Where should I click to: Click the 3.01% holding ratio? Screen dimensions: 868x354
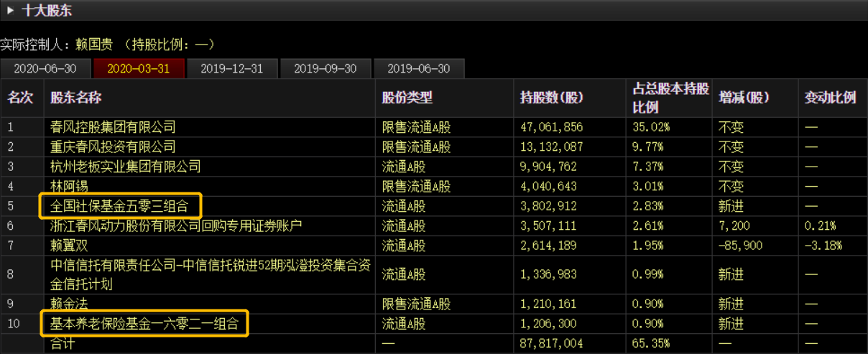[x=648, y=187]
